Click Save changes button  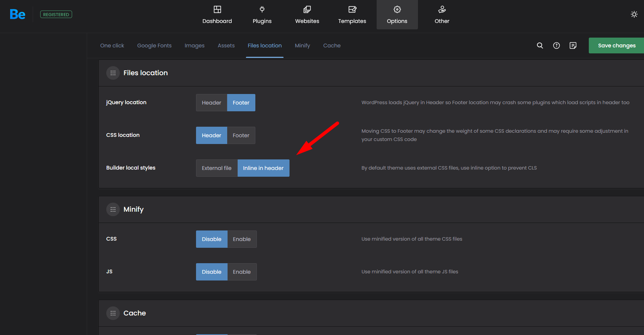[616, 45]
